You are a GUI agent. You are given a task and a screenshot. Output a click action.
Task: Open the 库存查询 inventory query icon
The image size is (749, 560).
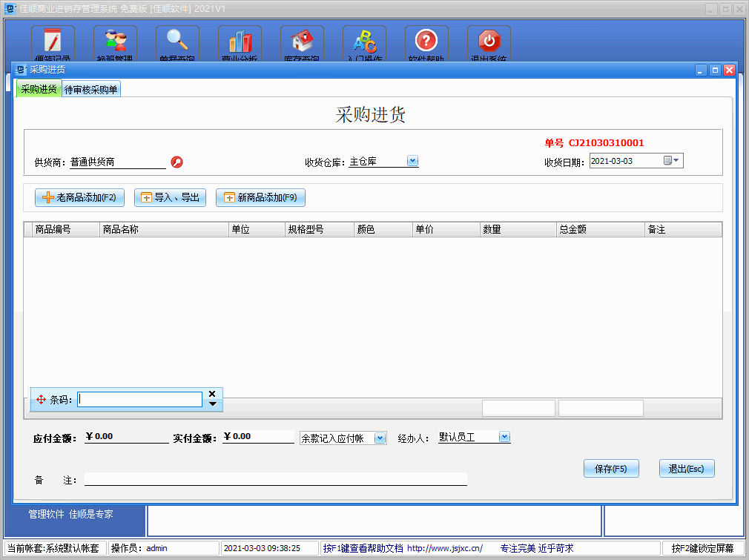pyautogui.click(x=300, y=43)
